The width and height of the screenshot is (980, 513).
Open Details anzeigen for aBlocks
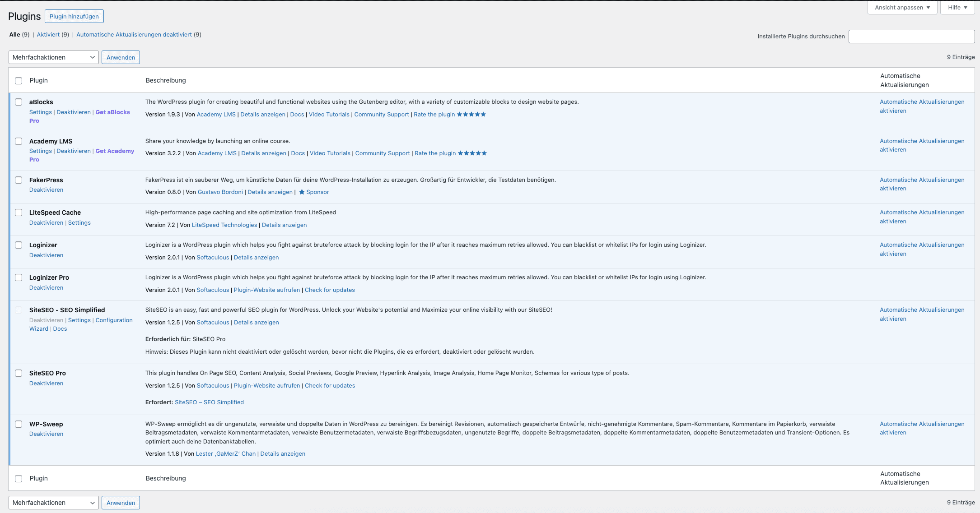(x=263, y=114)
